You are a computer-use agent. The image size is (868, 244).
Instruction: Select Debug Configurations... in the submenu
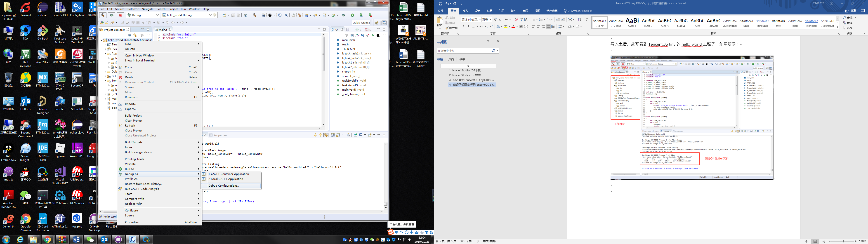point(224,186)
